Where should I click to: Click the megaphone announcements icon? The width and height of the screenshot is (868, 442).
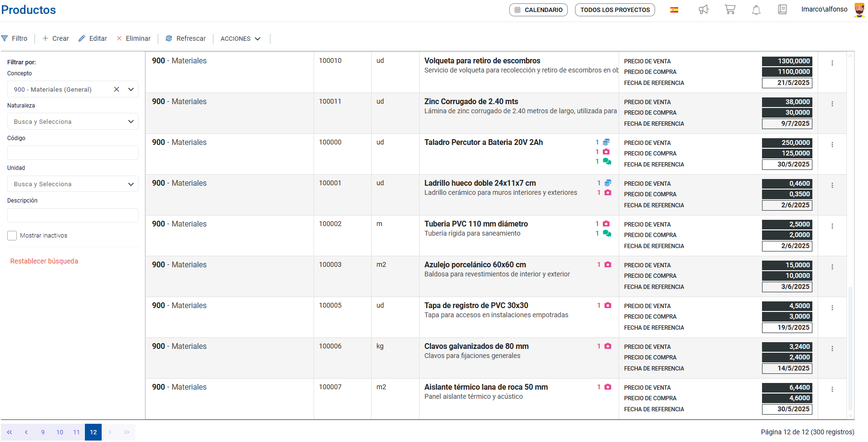coord(704,10)
